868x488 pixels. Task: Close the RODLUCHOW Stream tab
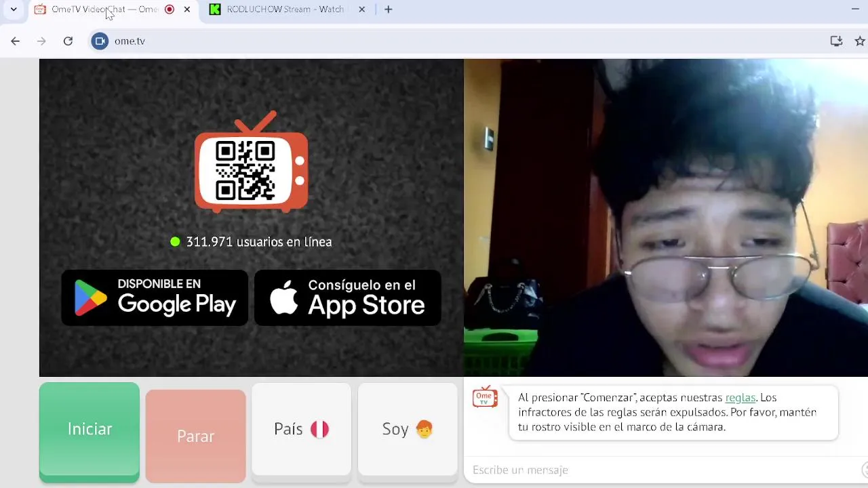tap(362, 9)
